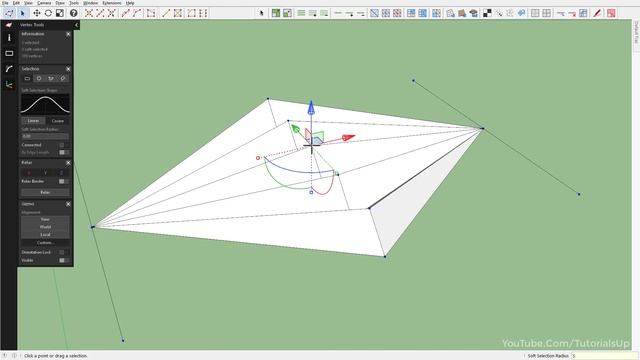
Task: Click the Vertex Tools logo icon
Action: [x=9, y=25]
